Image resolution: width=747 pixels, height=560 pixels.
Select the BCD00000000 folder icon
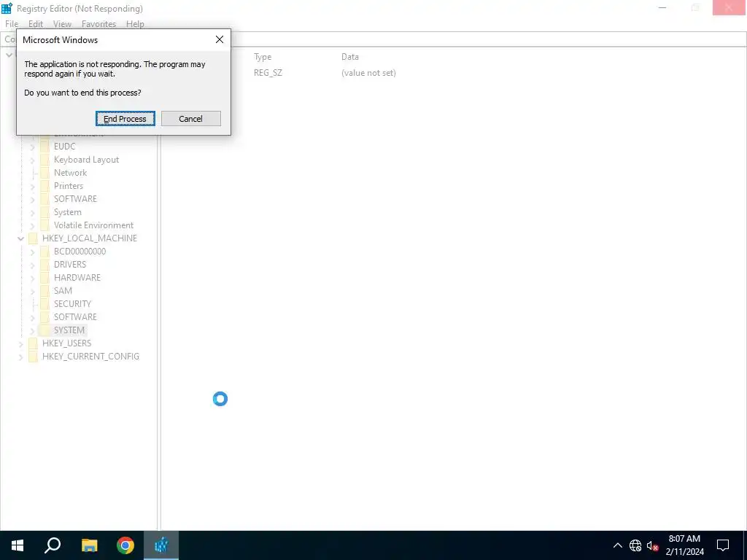44,252
